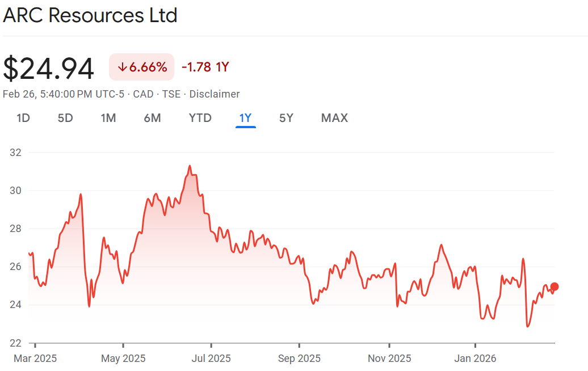588x371 pixels.
Task: Show the 1M price history
Action: coord(108,118)
